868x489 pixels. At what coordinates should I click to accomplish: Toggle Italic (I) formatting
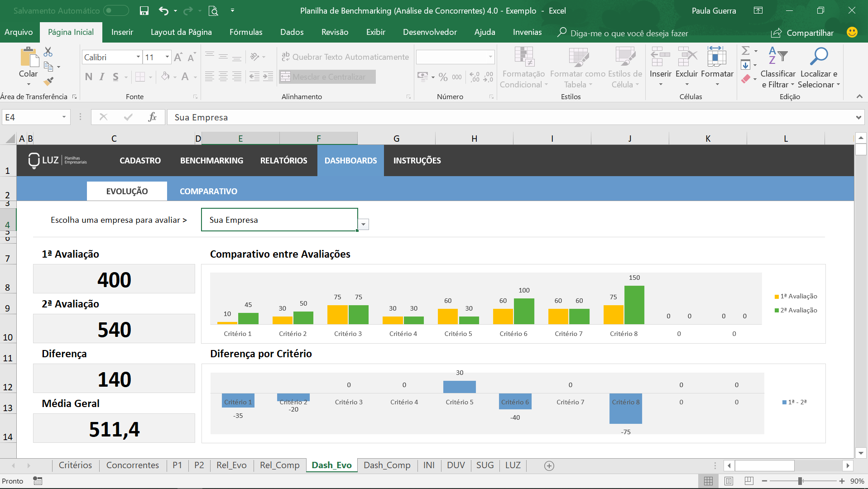coord(102,77)
